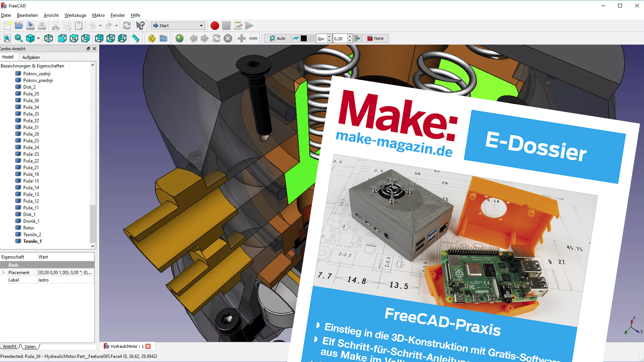Increase the font size 0,20 stepper
Screen dimensions: 644x362
click(x=350, y=36)
